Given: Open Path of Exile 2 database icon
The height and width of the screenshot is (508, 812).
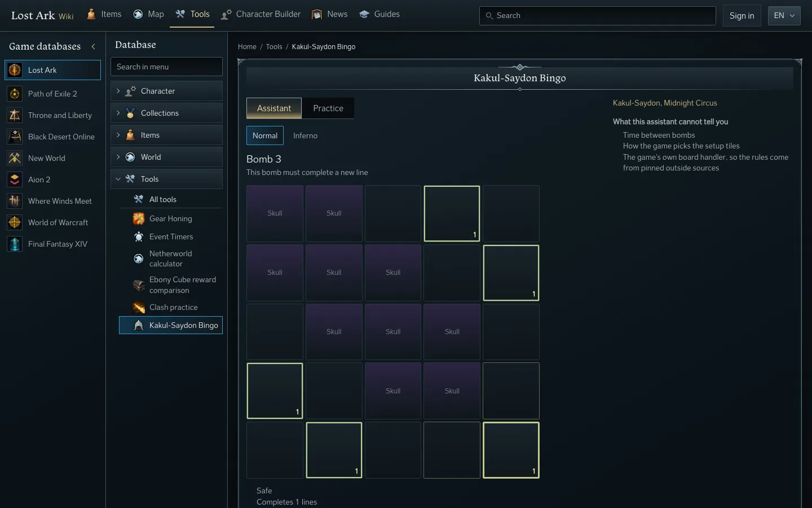Looking at the screenshot, I should click(x=15, y=94).
